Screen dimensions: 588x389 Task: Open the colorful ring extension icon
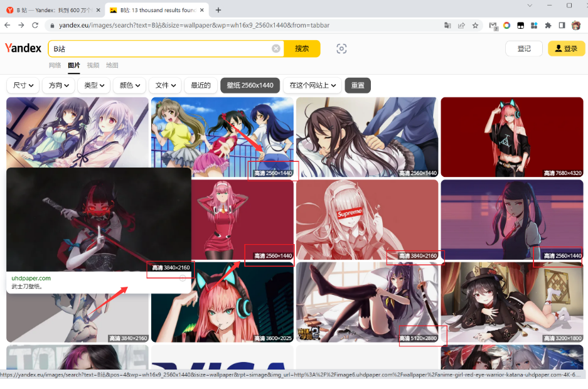[506, 26]
